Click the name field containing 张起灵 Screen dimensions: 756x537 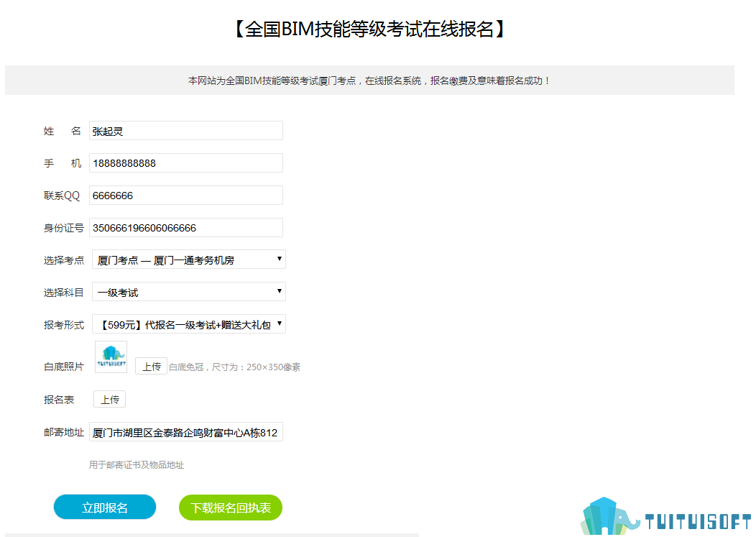[x=185, y=131]
